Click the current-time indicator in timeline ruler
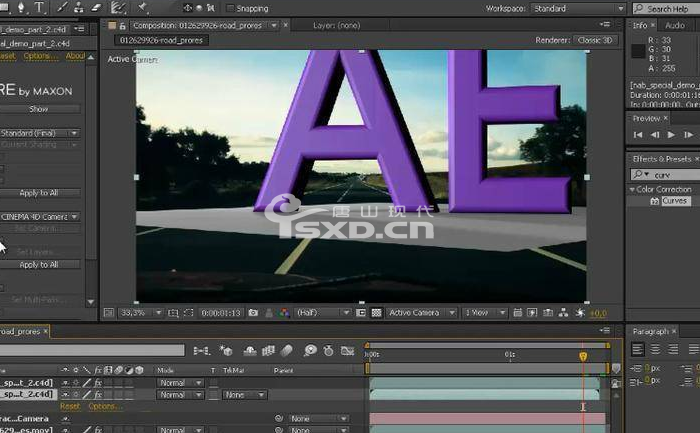700x433 pixels. pyautogui.click(x=583, y=356)
